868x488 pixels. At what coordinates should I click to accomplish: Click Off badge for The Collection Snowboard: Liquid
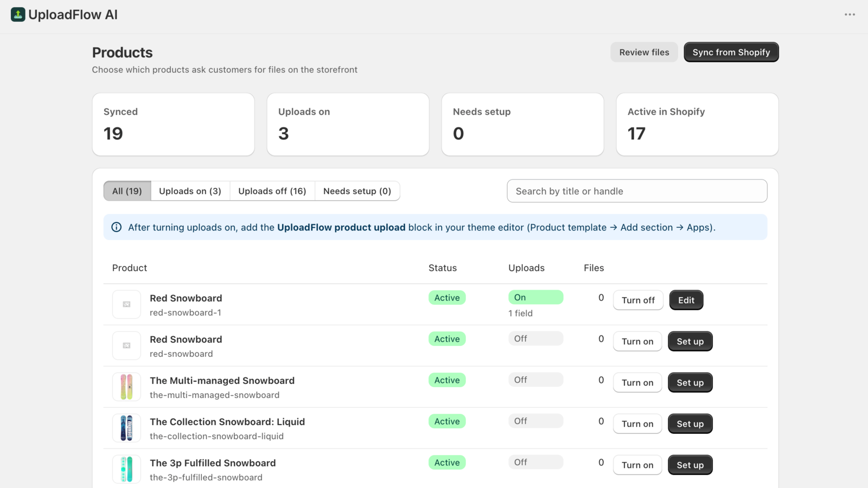click(536, 421)
